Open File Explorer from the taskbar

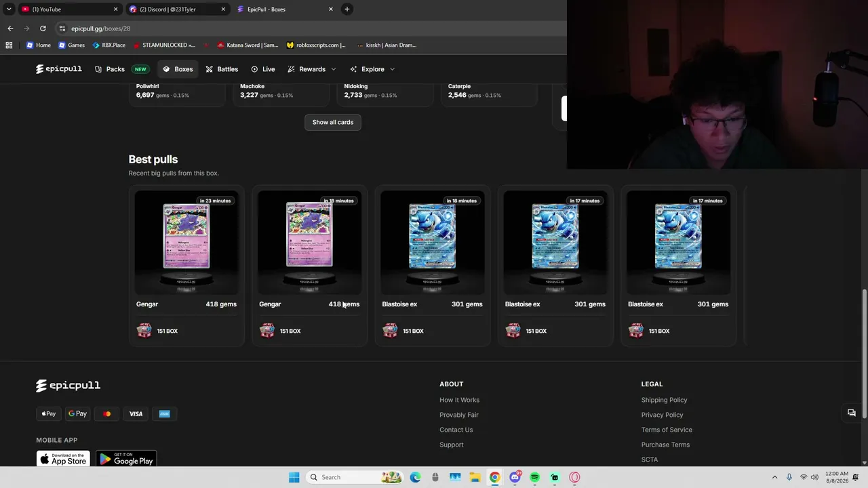pyautogui.click(x=475, y=477)
